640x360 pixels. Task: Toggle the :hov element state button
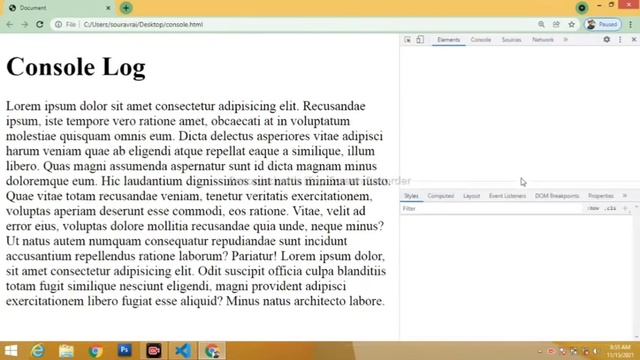[x=593, y=209]
